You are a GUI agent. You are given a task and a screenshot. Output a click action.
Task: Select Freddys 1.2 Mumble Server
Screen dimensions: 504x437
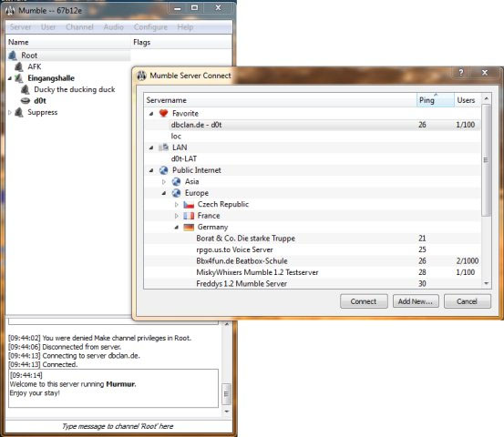[313, 283]
